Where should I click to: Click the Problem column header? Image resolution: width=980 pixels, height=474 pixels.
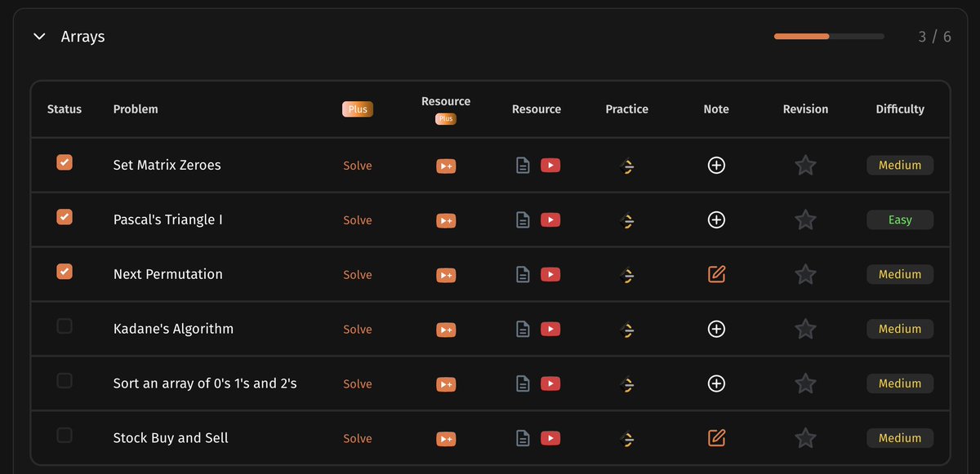pyautogui.click(x=136, y=109)
